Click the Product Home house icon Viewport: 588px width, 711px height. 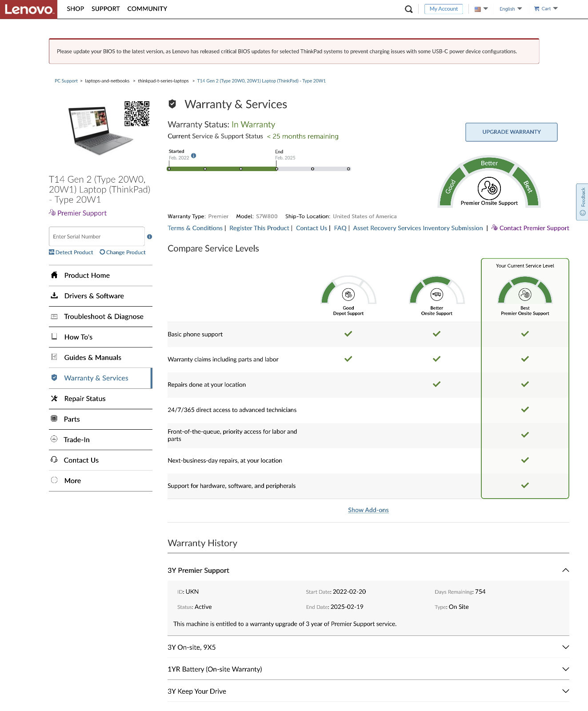pos(54,275)
